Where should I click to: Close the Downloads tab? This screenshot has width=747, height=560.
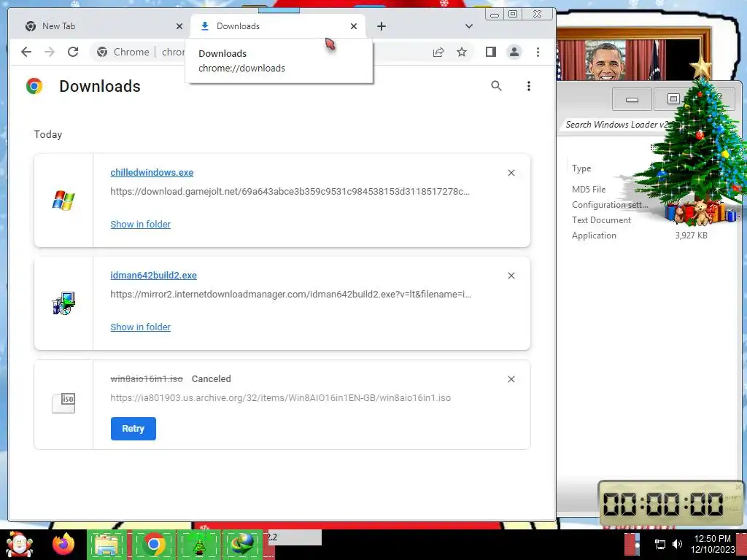pos(354,26)
